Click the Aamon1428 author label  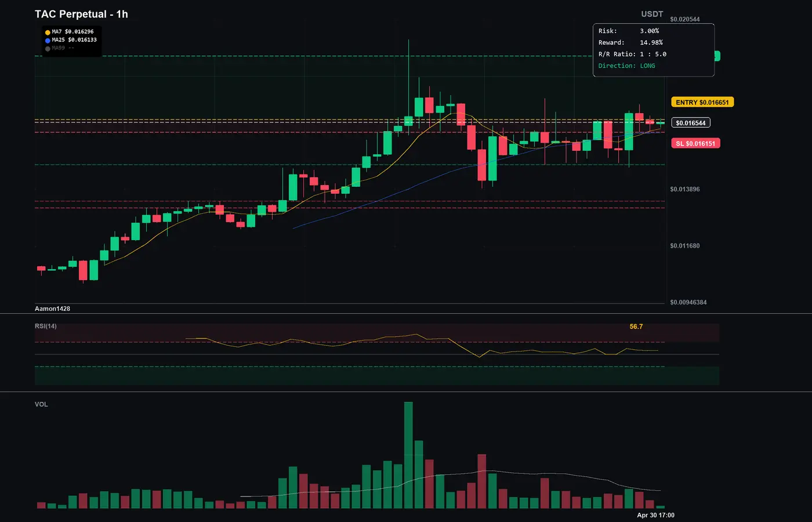pyautogui.click(x=52, y=309)
